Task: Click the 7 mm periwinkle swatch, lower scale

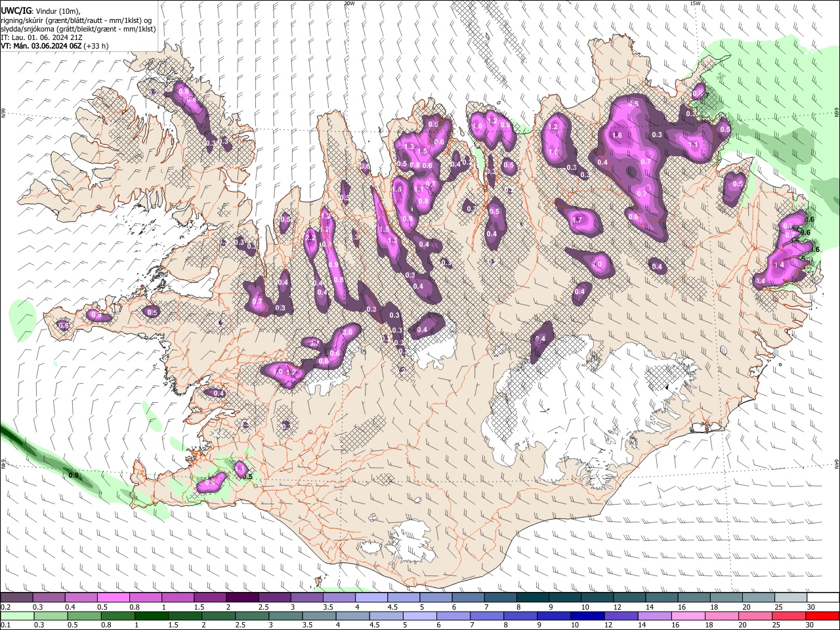Action: click(x=487, y=616)
